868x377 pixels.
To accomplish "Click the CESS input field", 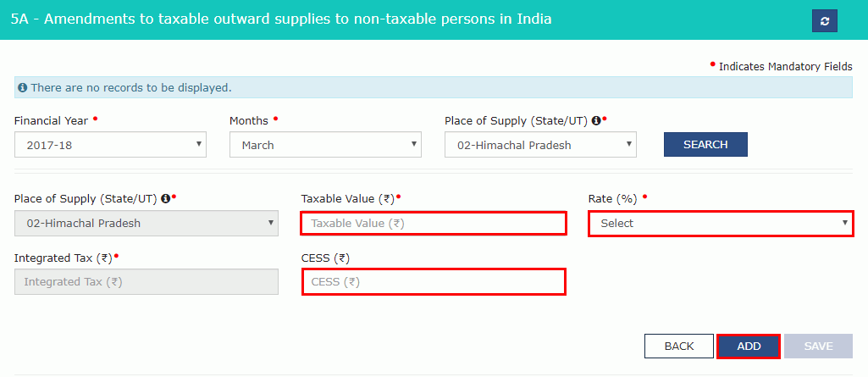I will (x=434, y=282).
